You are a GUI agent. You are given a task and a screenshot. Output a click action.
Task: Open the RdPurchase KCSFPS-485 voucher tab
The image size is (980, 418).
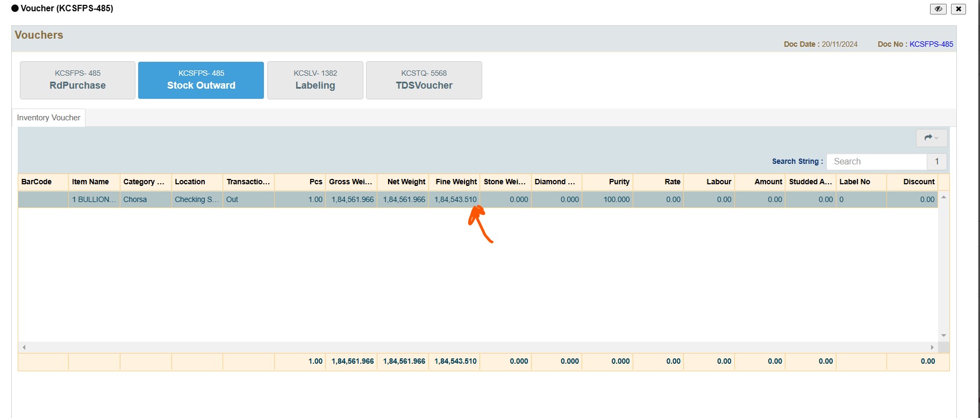[x=77, y=80]
